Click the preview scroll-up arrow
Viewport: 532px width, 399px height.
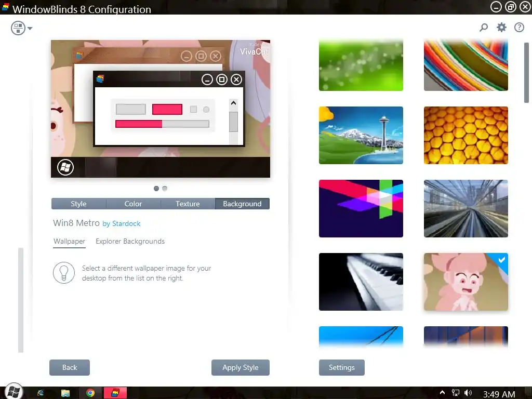pyautogui.click(x=233, y=103)
